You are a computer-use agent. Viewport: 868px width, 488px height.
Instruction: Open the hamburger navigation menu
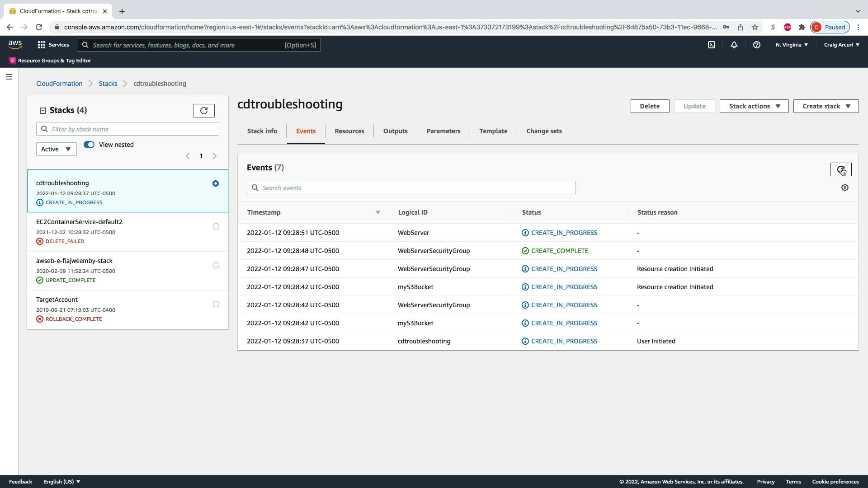coord(9,77)
